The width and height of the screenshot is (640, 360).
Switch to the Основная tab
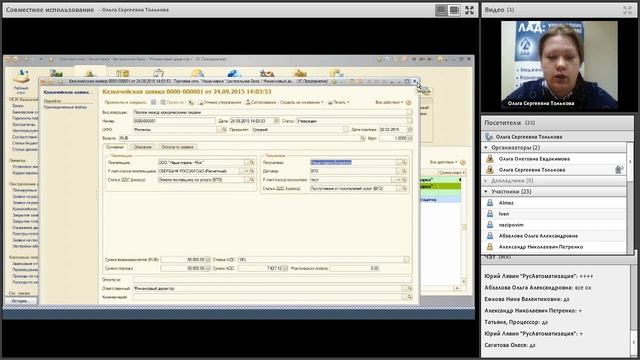(x=115, y=147)
